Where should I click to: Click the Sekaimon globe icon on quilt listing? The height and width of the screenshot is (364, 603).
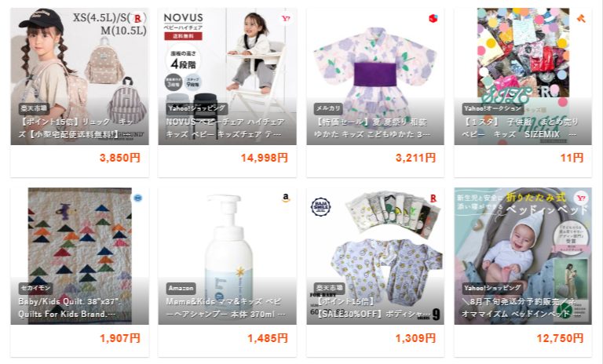coord(137,198)
